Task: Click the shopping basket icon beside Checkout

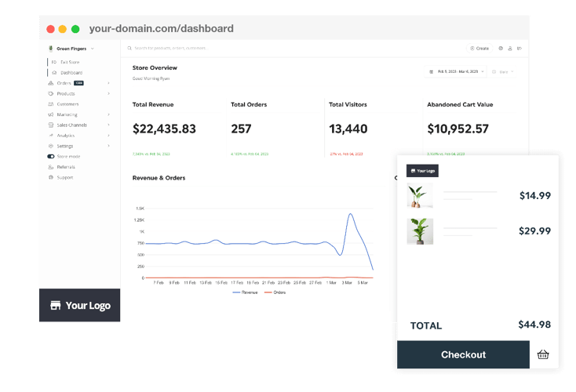Action: [x=543, y=354]
